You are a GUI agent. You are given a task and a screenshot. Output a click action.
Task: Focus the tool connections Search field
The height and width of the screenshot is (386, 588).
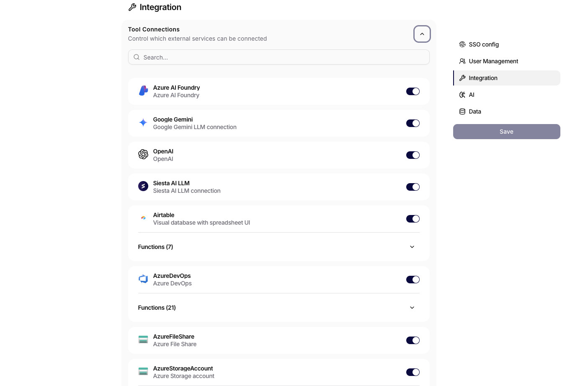point(279,57)
